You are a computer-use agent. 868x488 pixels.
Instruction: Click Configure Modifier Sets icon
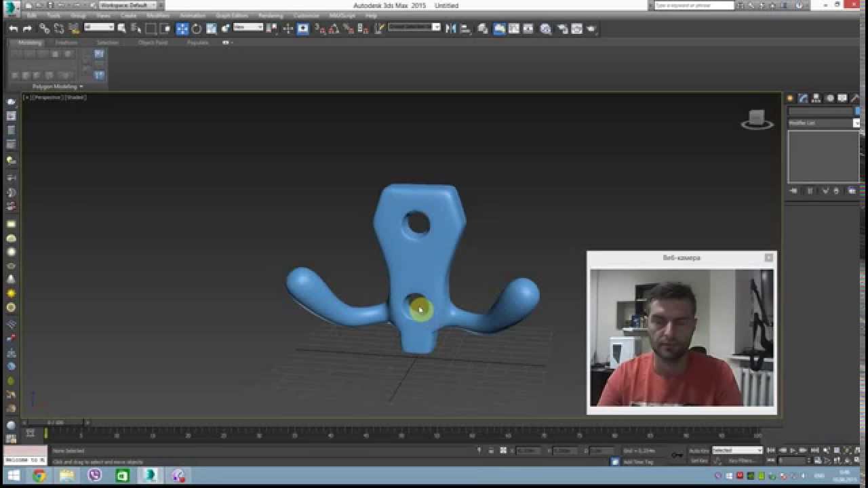click(x=852, y=191)
